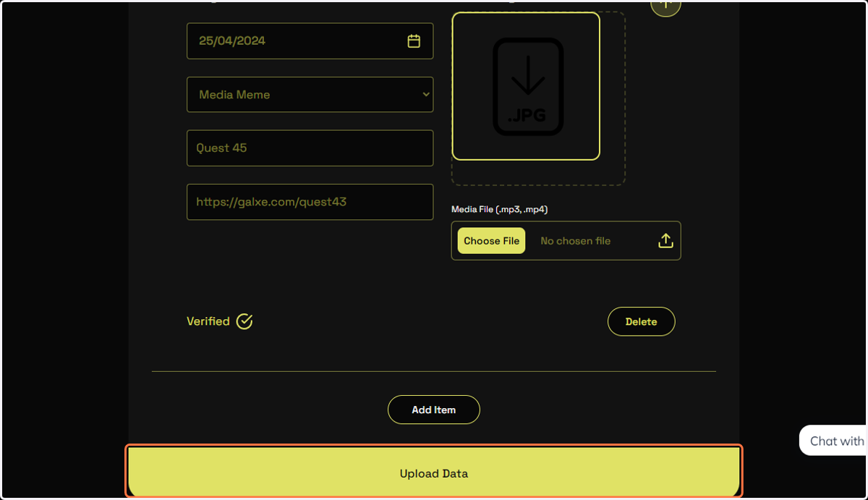
Task: Click the Choose File button
Action: 492,241
